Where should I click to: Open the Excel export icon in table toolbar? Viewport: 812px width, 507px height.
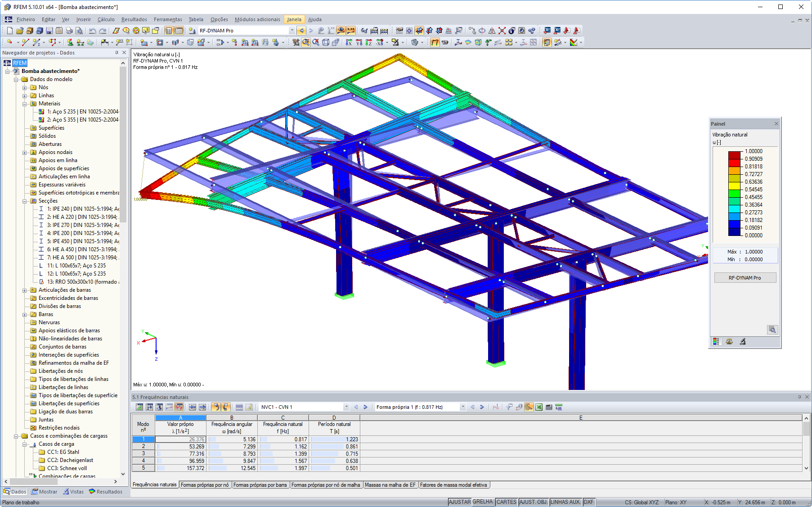[x=539, y=407]
